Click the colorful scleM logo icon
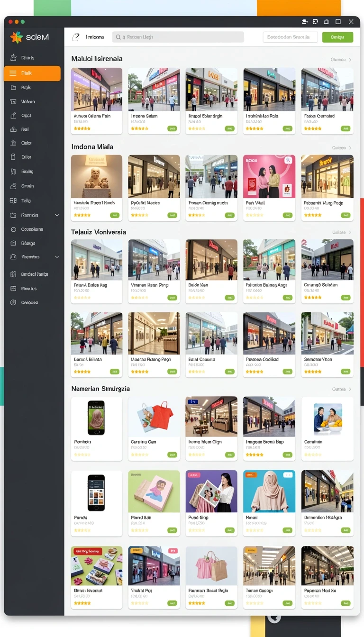Viewport: 364px width, 637px height. tap(16, 37)
